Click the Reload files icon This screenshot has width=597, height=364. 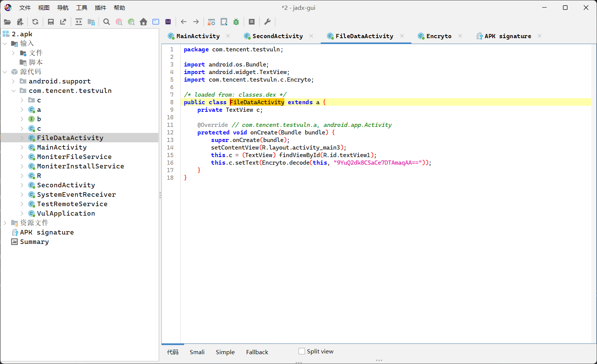[35, 22]
